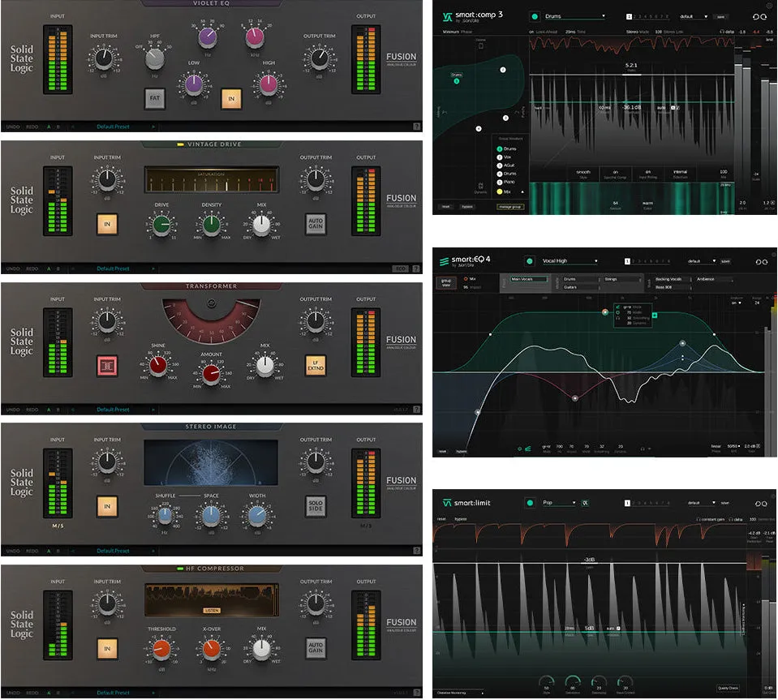Image resolution: width=778 pixels, height=700 pixels.
Task: Click smart:limit reference track icon next to Pop
Action: [x=586, y=503]
